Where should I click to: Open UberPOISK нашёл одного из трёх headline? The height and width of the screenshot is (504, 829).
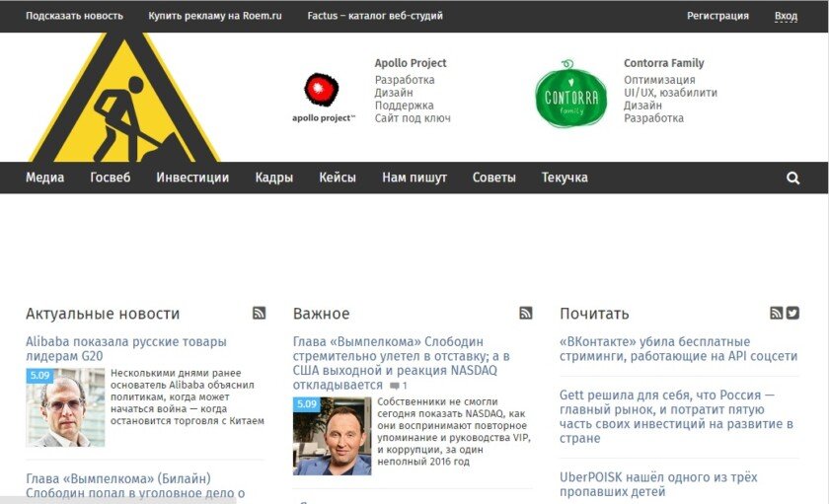658,484
